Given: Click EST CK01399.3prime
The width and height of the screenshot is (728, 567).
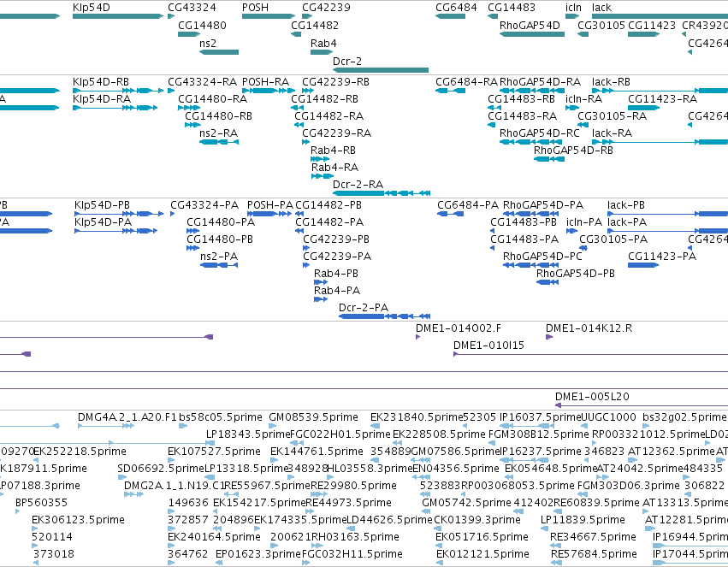Looking at the screenshot, I should click(477, 520).
